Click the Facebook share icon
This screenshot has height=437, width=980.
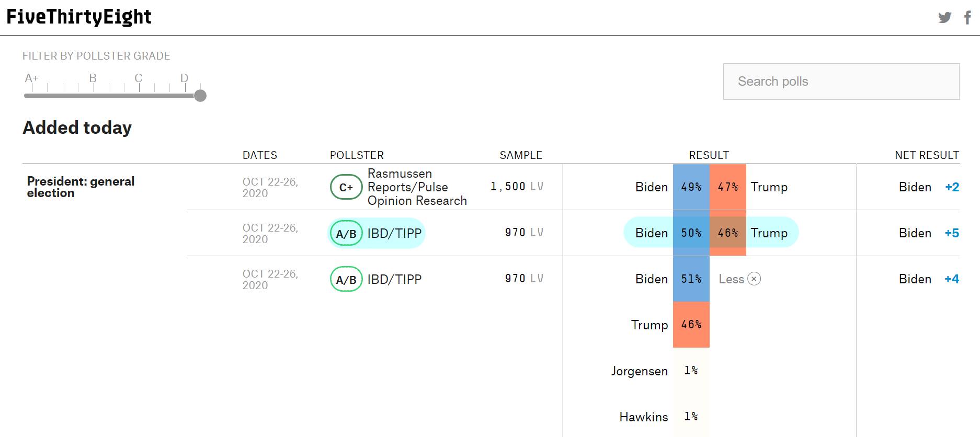pyautogui.click(x=967, y=18)
